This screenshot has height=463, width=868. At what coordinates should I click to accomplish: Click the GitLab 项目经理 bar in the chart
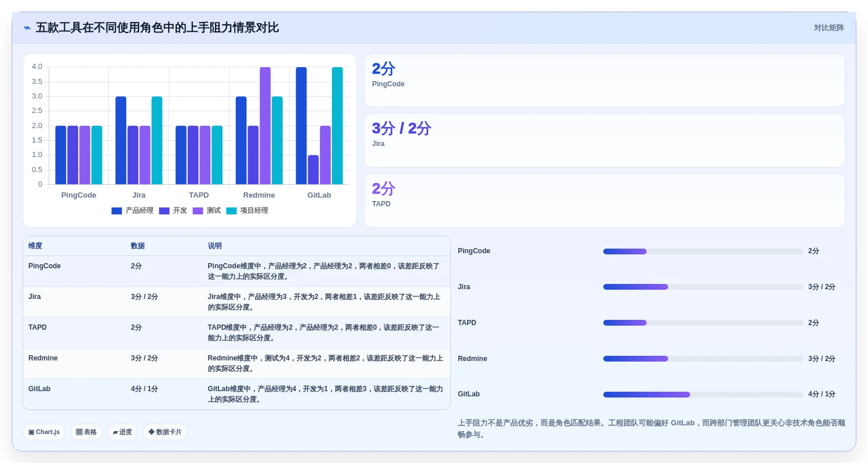pos(337,126)
